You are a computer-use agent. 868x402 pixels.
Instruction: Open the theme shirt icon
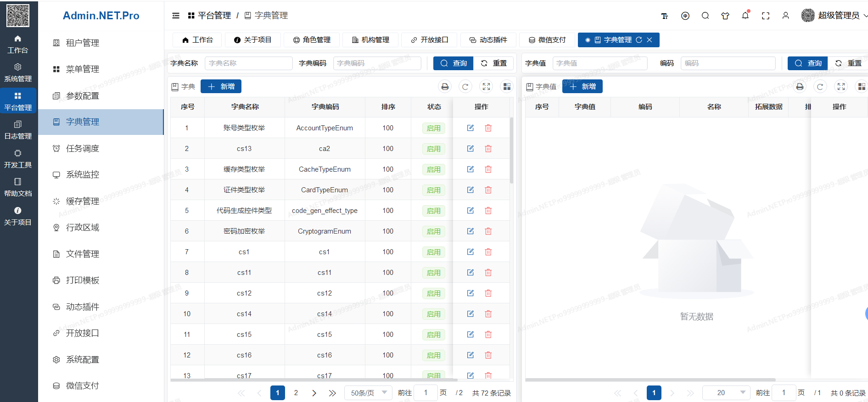pyautogui.click(x=725, y=16)
